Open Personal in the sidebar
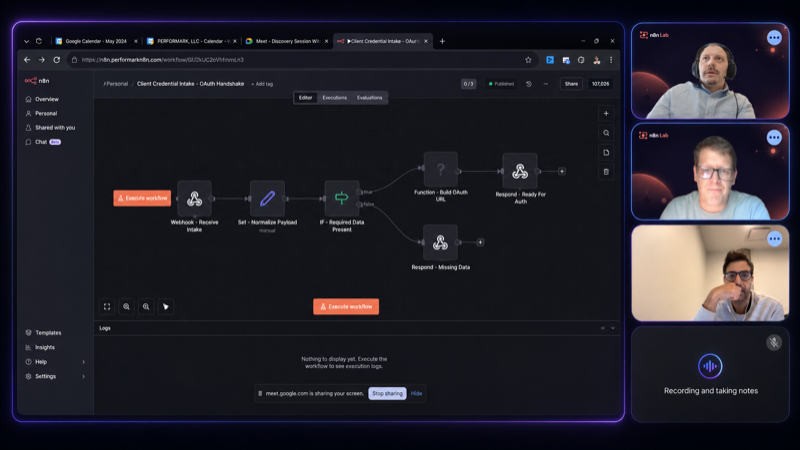 click(x=46, y=113)
